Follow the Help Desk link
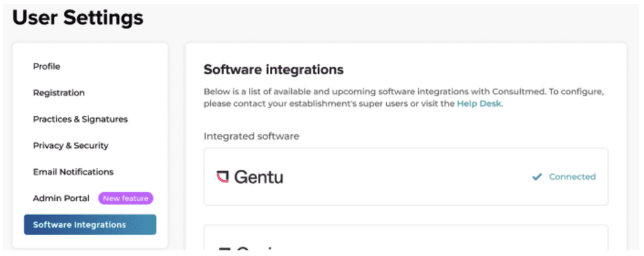644x256 pixels. [479, 104]
